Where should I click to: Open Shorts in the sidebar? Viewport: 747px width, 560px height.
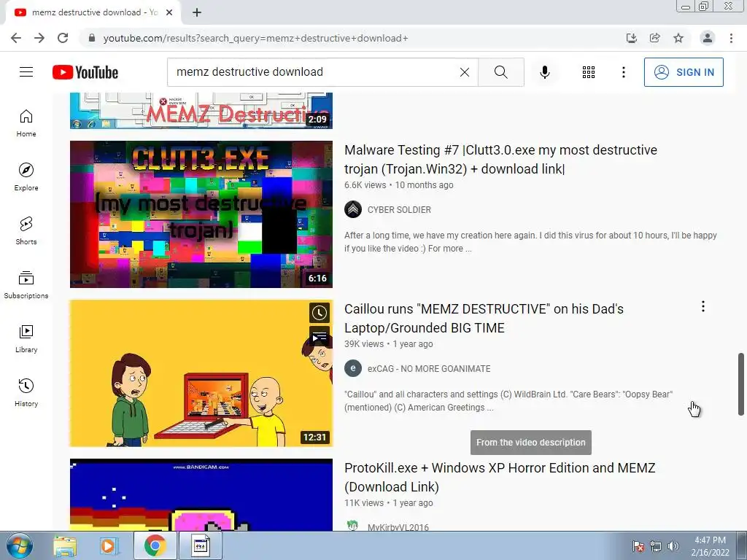[x=26, y=231]
